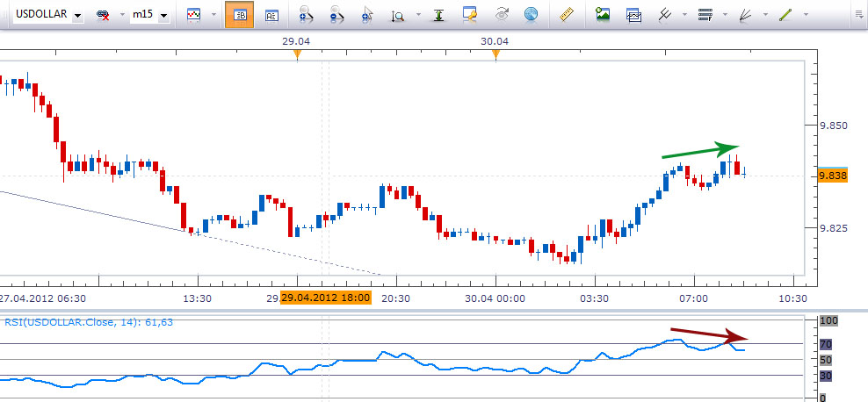The image size is (868, 402).
Task: Click the greyed eye visibility icon
Action: click(x=502, y=14)
